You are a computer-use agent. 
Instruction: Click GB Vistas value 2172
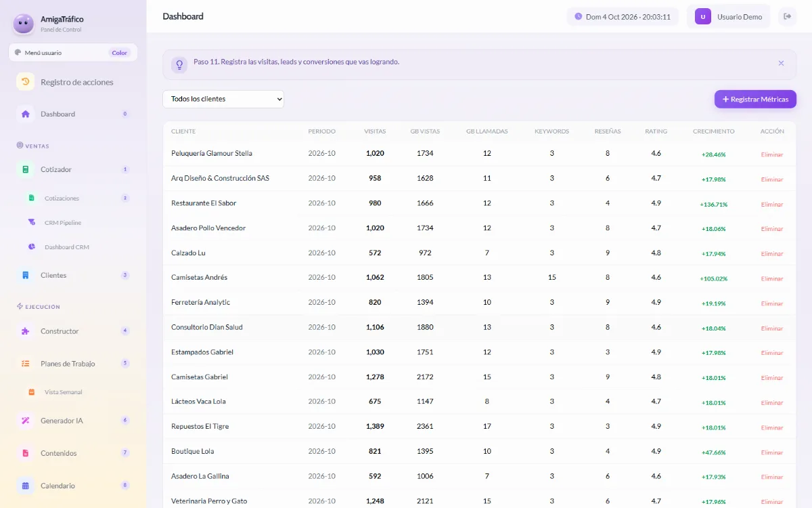point(425,377)
